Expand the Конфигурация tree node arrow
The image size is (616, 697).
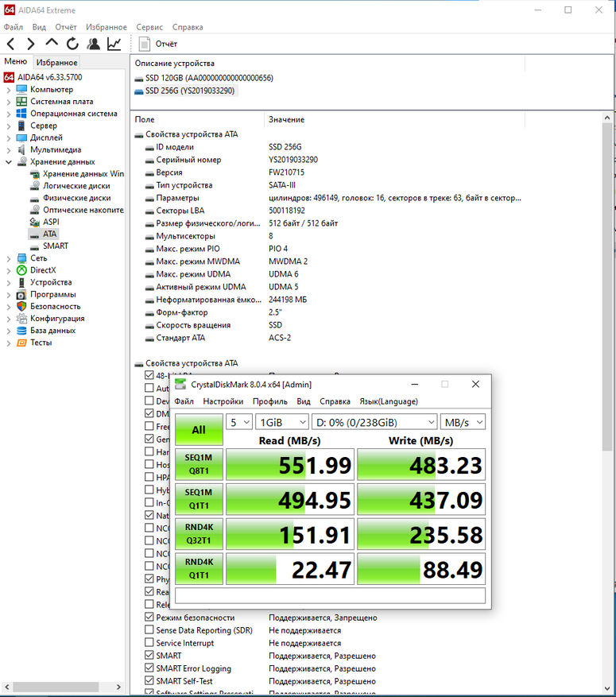[9, 318]
